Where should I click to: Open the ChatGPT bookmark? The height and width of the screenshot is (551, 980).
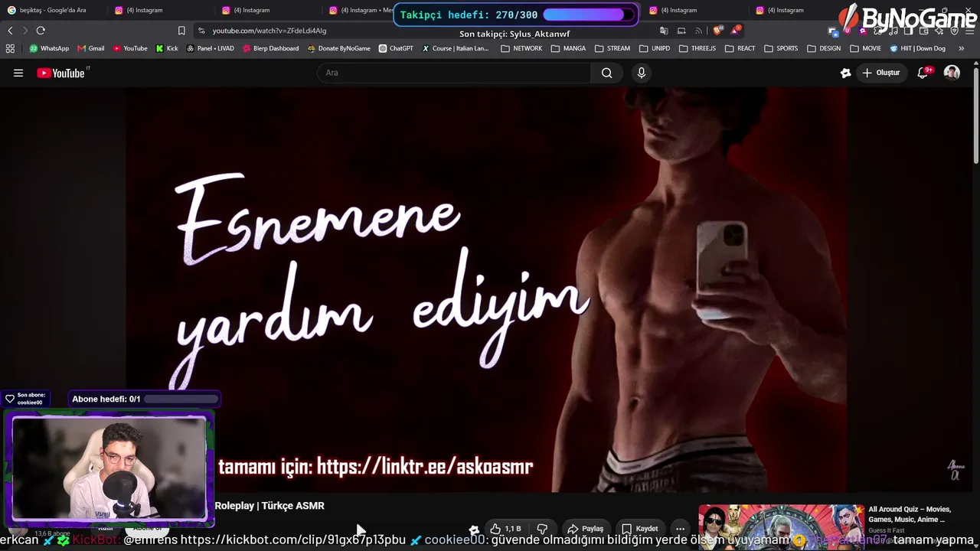[396, 48]
